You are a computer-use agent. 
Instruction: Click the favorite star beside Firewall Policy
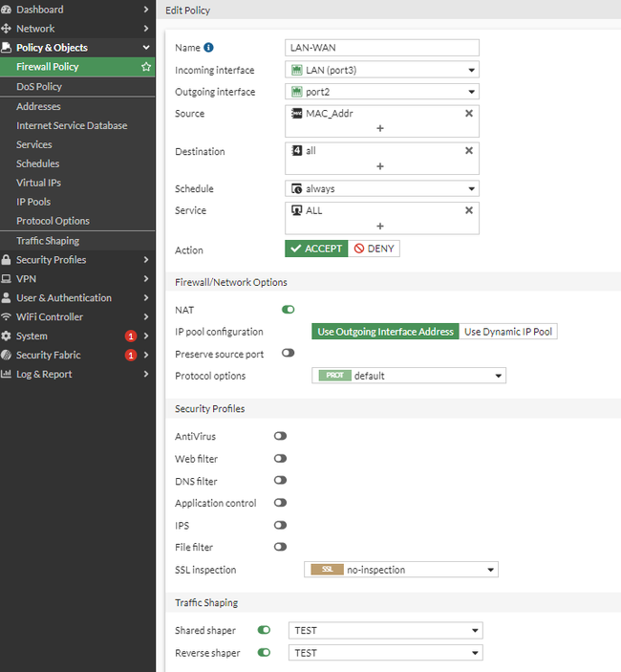click(x=145, y=67)
